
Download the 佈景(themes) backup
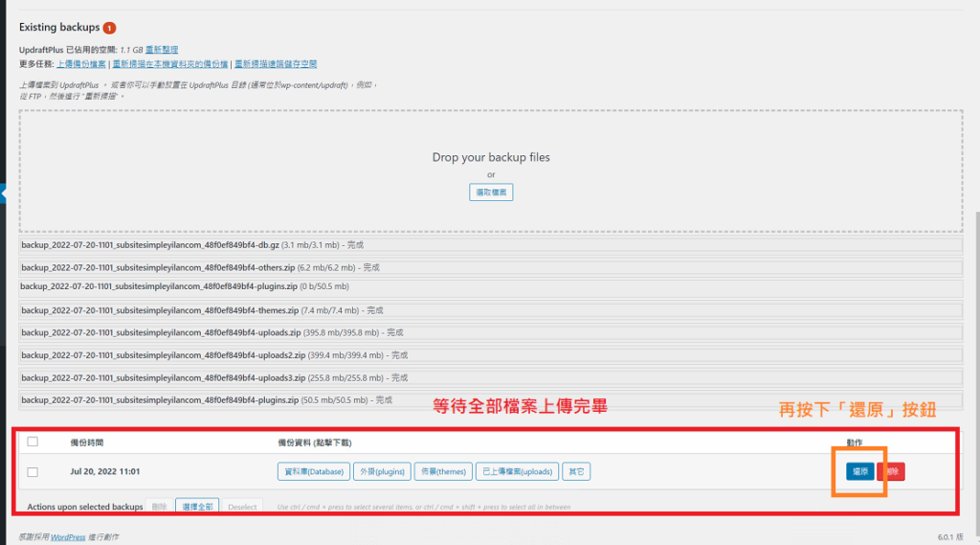pos(442,471)
